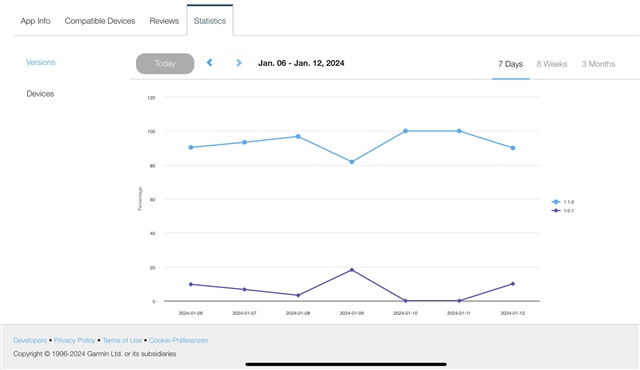This screenshot has width=640, height=370.
Task: Go to previous date range arrow
Action: click(209, 62)
